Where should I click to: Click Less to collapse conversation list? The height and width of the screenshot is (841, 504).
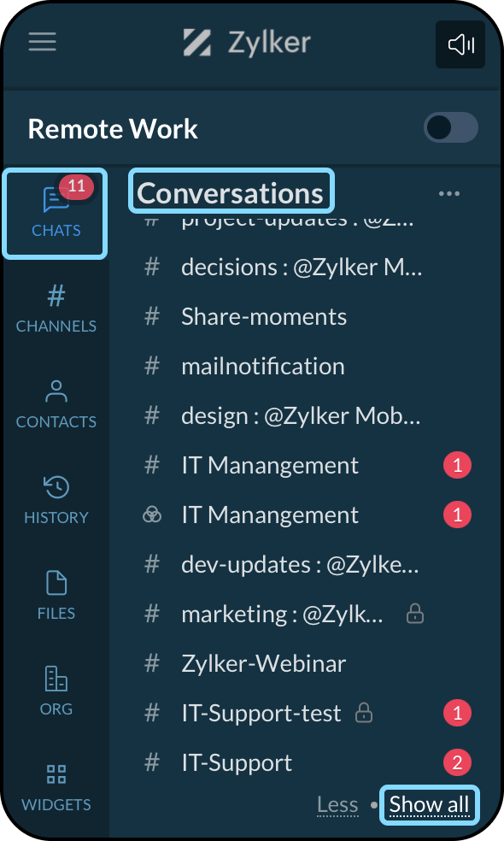tap(337, 804)
